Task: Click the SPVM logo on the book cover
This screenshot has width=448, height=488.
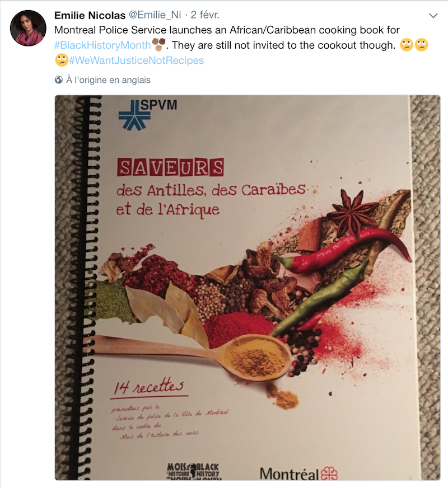Action: (148, 114)
